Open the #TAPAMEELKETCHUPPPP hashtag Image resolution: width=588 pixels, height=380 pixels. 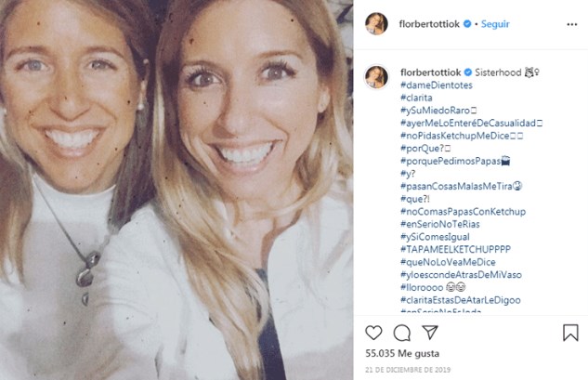point(454,250)
